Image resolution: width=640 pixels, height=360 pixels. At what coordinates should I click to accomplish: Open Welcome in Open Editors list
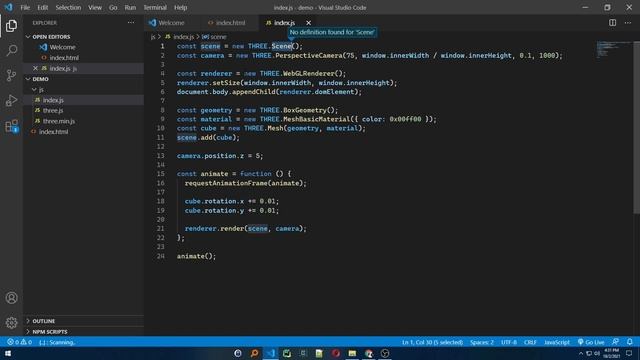62,47
